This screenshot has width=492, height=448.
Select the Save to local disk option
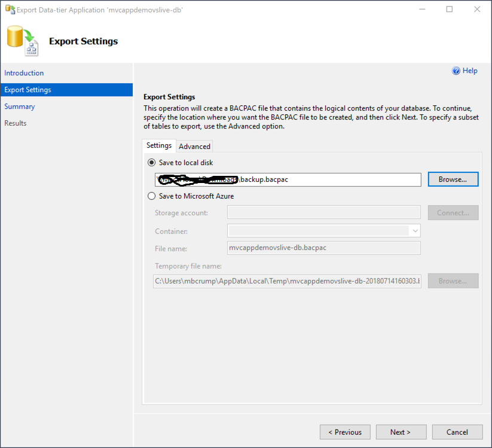pos(151,162)
